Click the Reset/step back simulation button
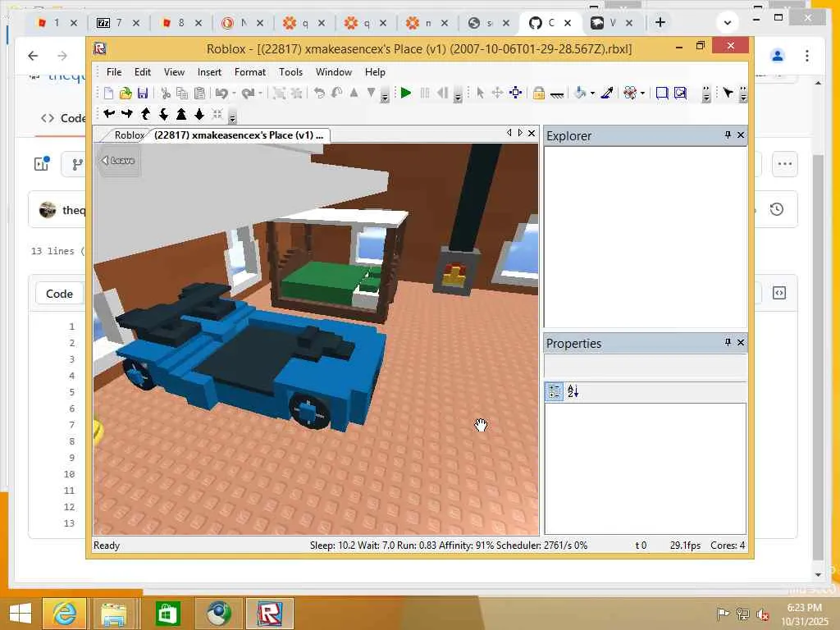Image resolution: width=840 pixels, height=630 pixels. click(442, 94)
